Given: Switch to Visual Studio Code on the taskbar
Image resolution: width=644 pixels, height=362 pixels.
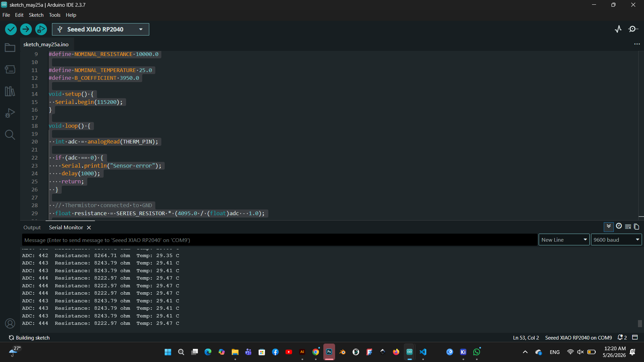Looking at the screenshot, I should (x=423, y=352).
